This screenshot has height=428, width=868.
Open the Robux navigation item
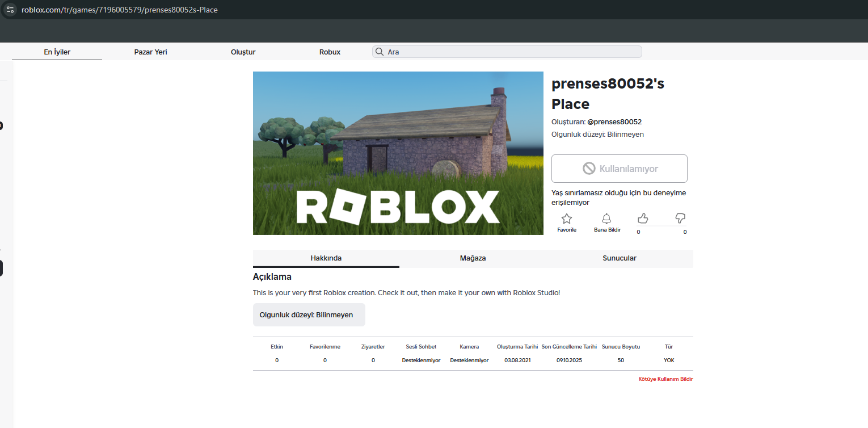(x=330, y=52)
